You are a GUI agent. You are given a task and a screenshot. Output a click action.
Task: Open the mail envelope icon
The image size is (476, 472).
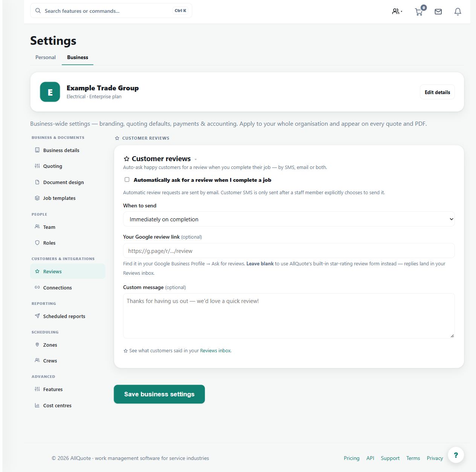point(438,12)
